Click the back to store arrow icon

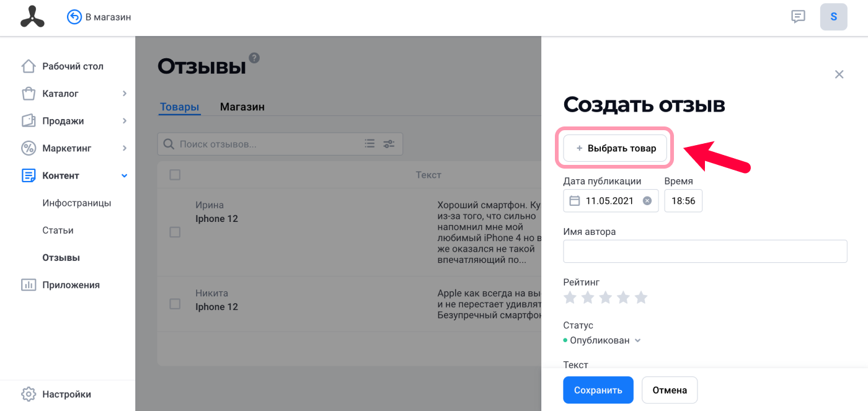74,17
